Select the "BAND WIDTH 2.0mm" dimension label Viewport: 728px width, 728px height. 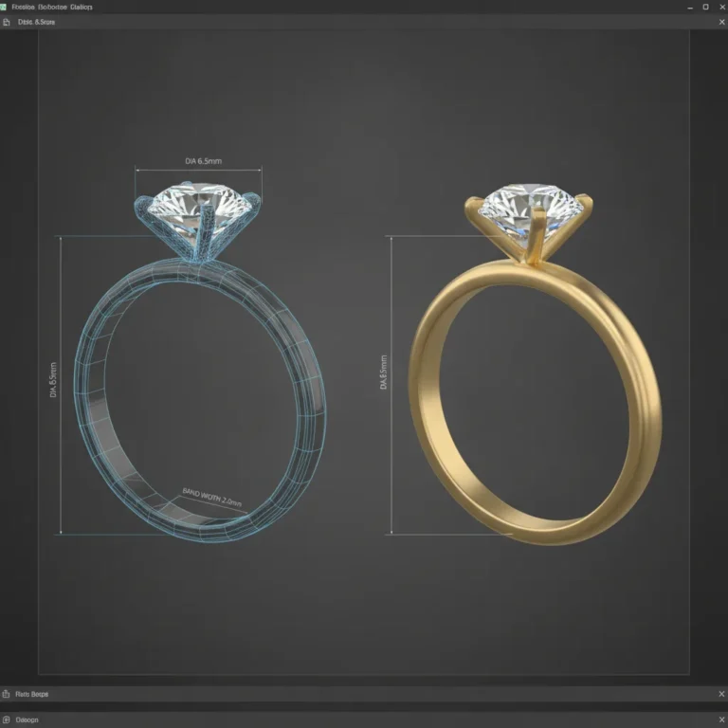(211, 498)
